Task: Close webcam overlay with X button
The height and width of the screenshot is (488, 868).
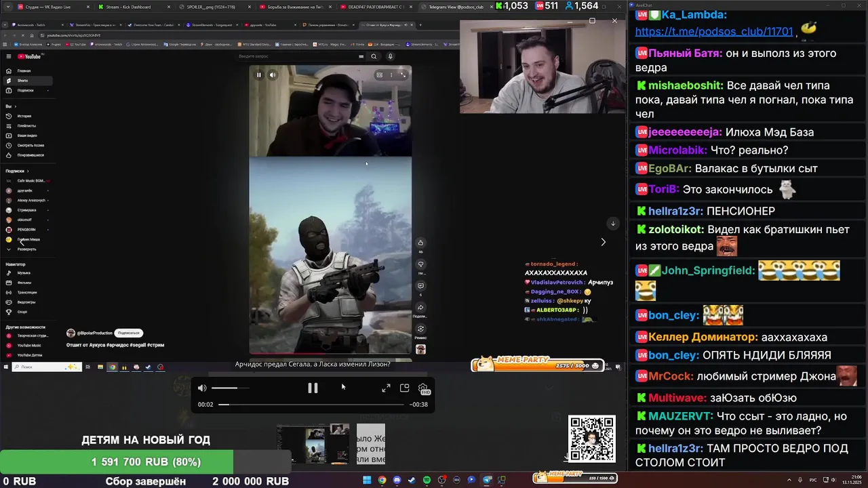Action: [x=614, y=21]
